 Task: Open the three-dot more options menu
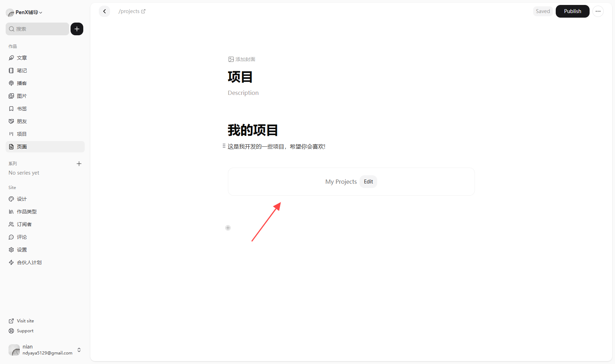[598, 11]
